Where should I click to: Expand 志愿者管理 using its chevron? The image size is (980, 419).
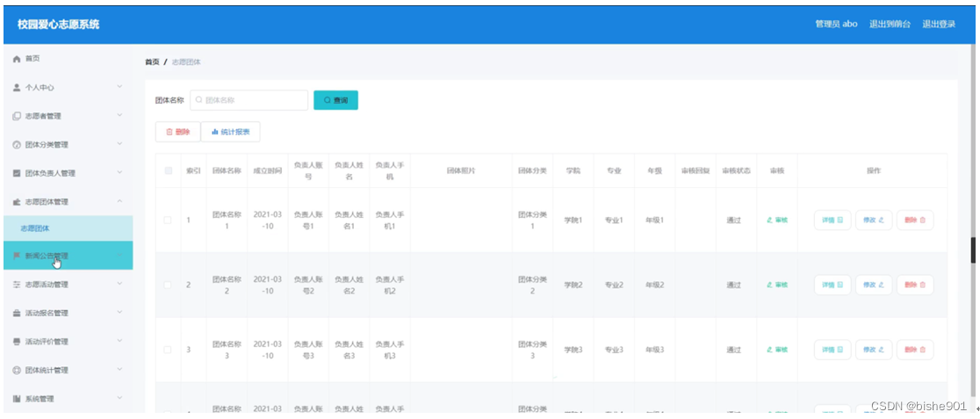[119, 116]
